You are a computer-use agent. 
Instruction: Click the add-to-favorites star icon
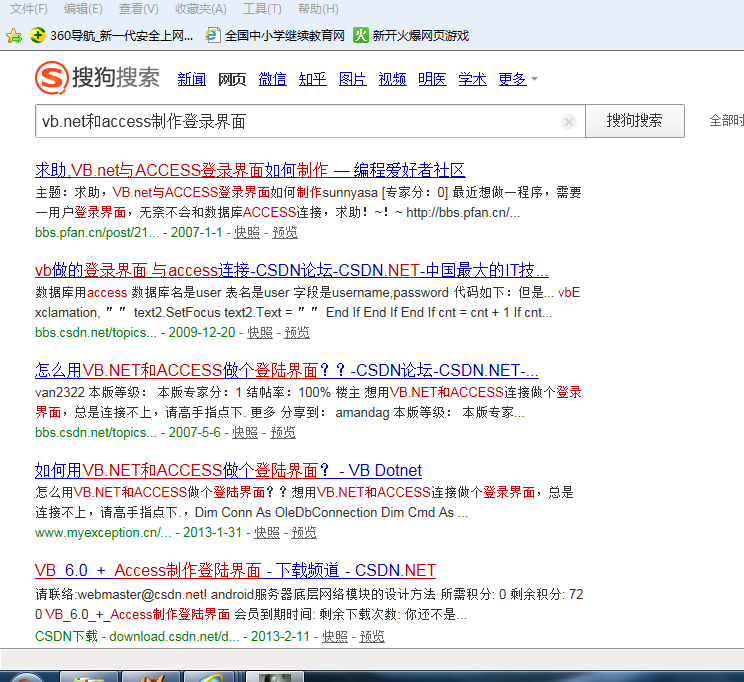pos(14,36)
